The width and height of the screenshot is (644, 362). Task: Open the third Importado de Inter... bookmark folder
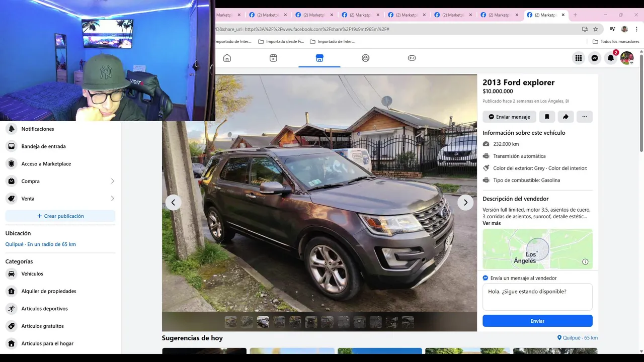332,41
